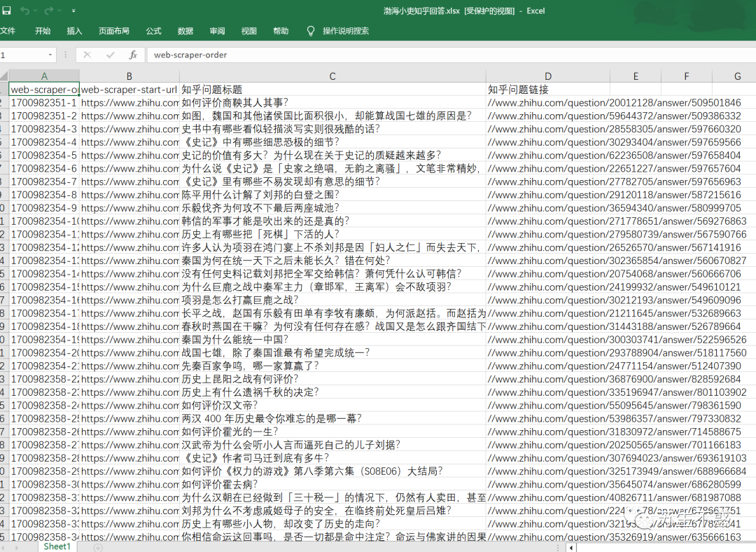Open the 页面布局 ribbon tab
The image size is (756, 552).
pos(114,31)
